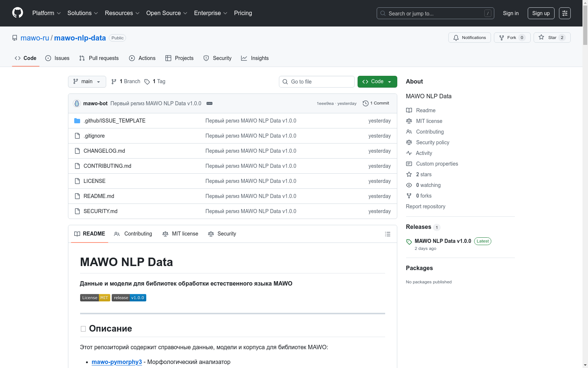Expand the Resources menu
This screenshot has width=588, height=368.
click(122, 13)
